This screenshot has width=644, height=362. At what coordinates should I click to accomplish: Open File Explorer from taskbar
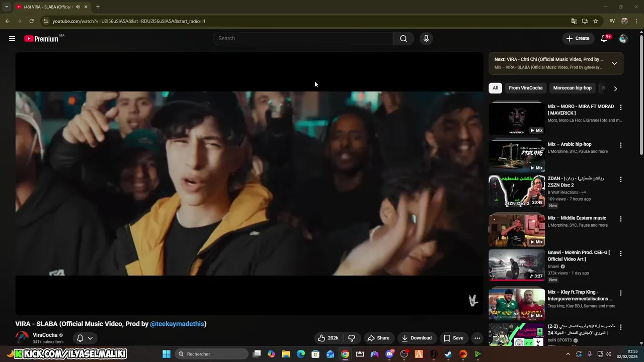coord(286,354)
